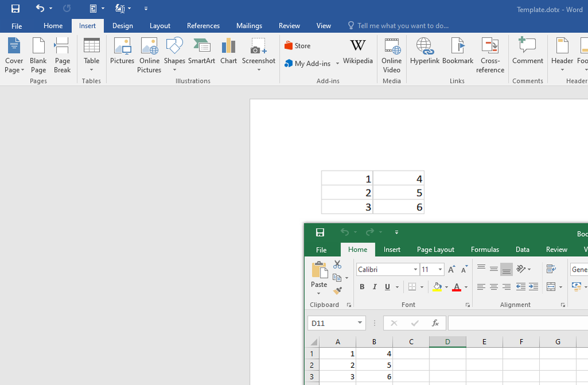Insert an Online Video
The image size is (588, 385).
392,56
